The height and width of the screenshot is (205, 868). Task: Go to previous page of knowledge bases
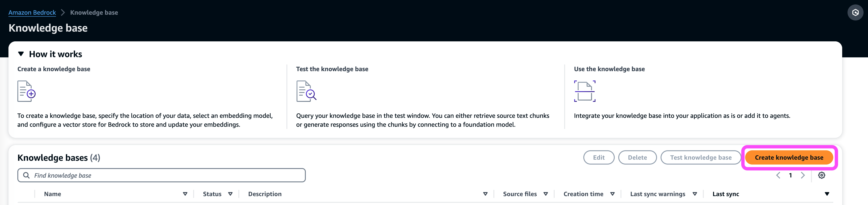[778, 175]
